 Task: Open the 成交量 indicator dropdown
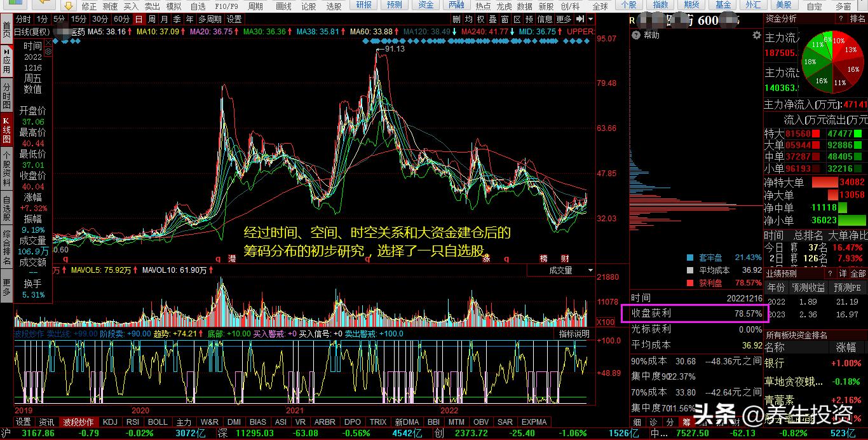561,270
